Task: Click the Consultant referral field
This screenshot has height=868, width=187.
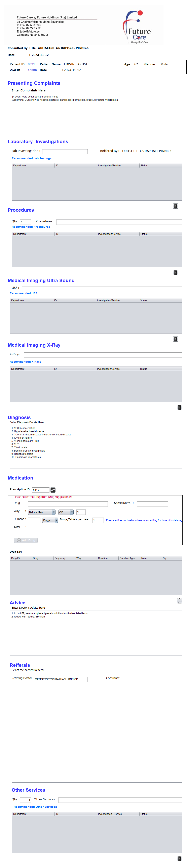Action: (153, 679)
